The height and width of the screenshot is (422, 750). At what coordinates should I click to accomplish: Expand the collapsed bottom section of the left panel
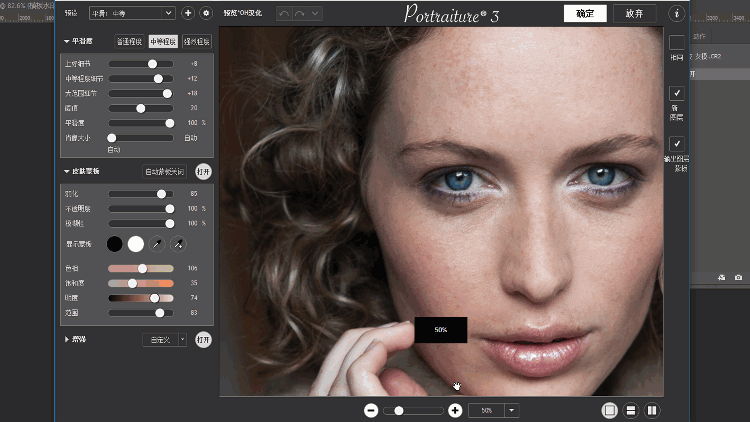pyautogui.click(x=68, y=340)
